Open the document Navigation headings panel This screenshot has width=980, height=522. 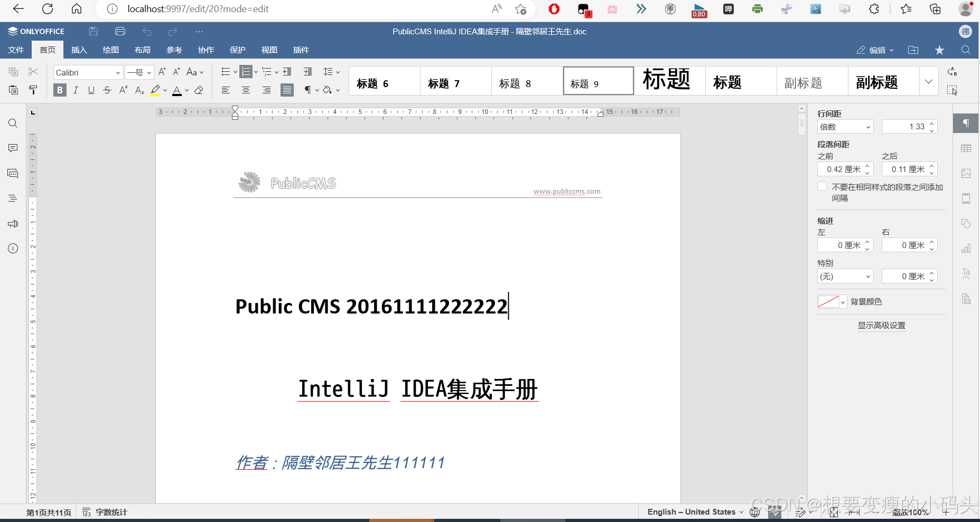coord(13,198)
